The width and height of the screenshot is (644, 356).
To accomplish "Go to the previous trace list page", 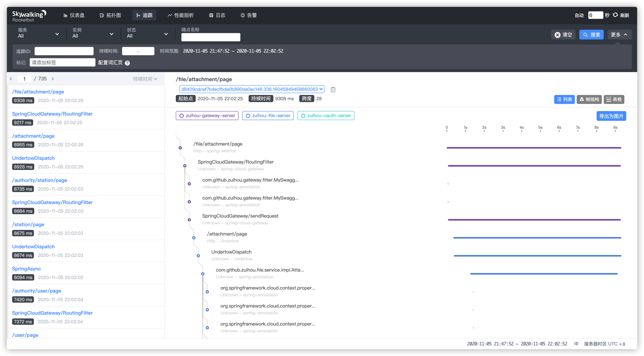I will coord(11,79).
